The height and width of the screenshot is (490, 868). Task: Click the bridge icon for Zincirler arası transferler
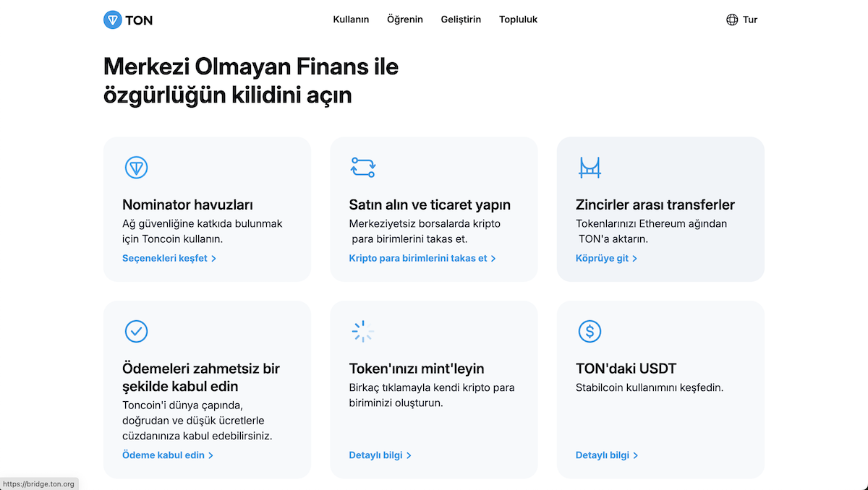coord(590,167)
